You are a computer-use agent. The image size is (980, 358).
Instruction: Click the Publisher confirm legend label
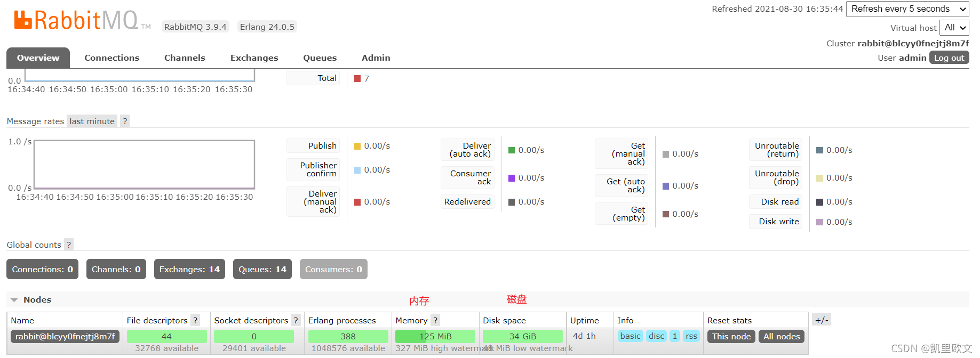tap(313, 169)
